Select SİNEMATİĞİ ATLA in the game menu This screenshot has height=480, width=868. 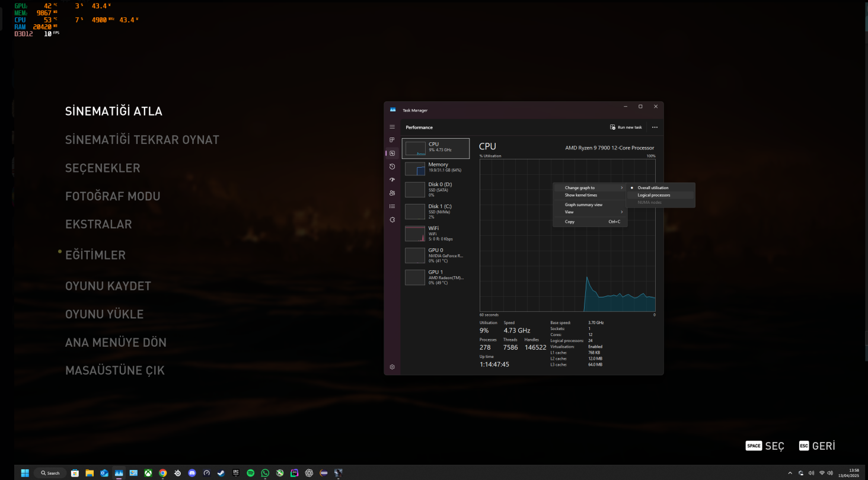pos(114,111)
